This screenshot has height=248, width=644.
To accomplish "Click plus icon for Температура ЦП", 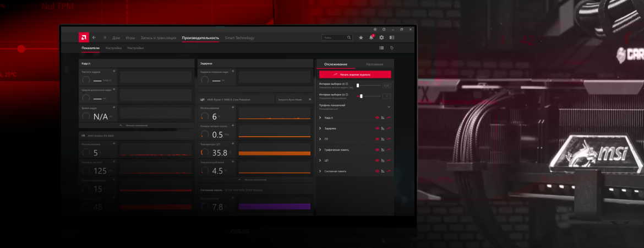I will (x=233, y=143).
